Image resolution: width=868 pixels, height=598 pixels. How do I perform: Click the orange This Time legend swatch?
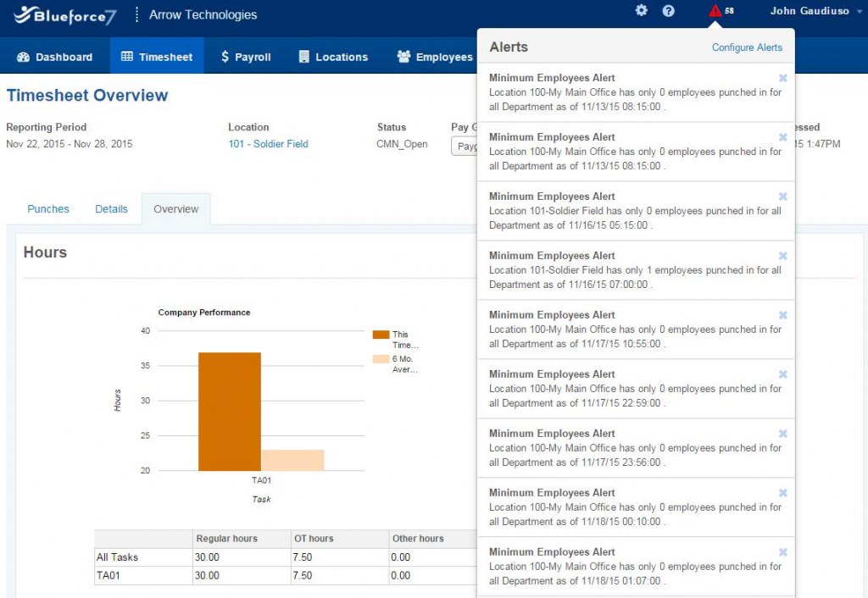(x=380, y=334)
